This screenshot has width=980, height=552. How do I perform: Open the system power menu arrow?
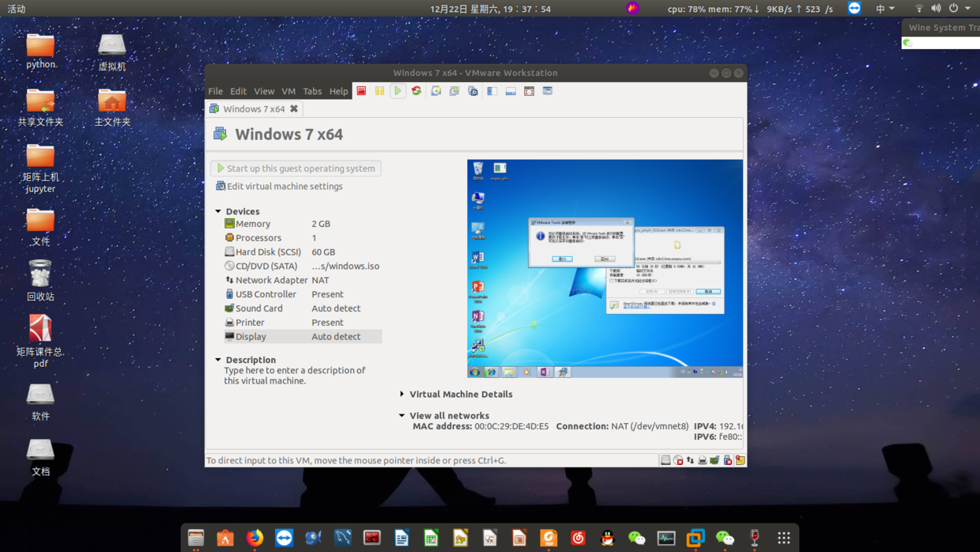(x=968, y=9)
